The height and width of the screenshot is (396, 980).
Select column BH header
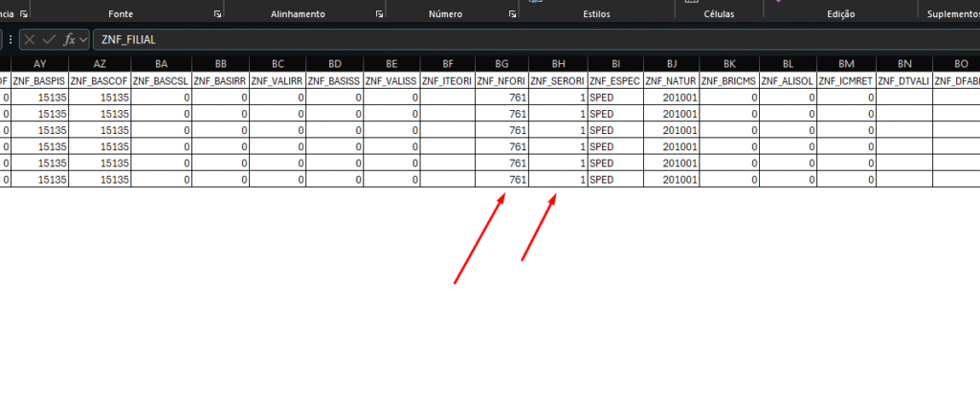point(558,64)
